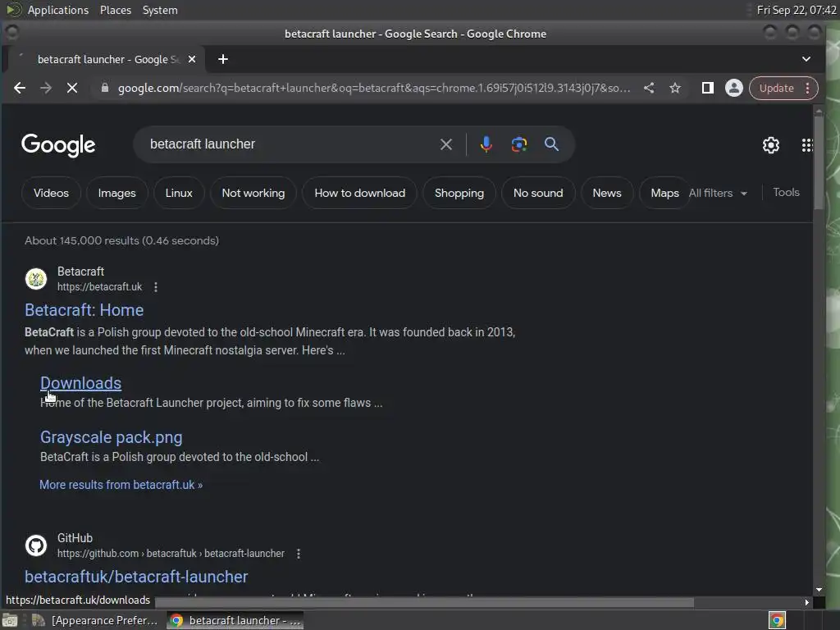Open search Tools
The image size is (840, 630).
[786, 192]
